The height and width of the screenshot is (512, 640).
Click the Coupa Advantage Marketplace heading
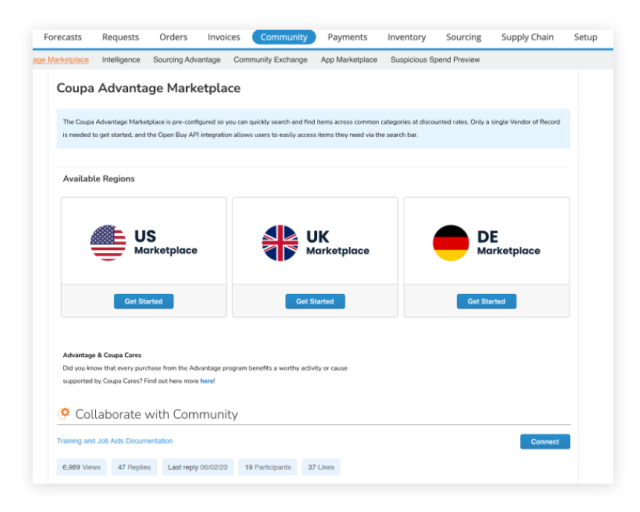149,88
